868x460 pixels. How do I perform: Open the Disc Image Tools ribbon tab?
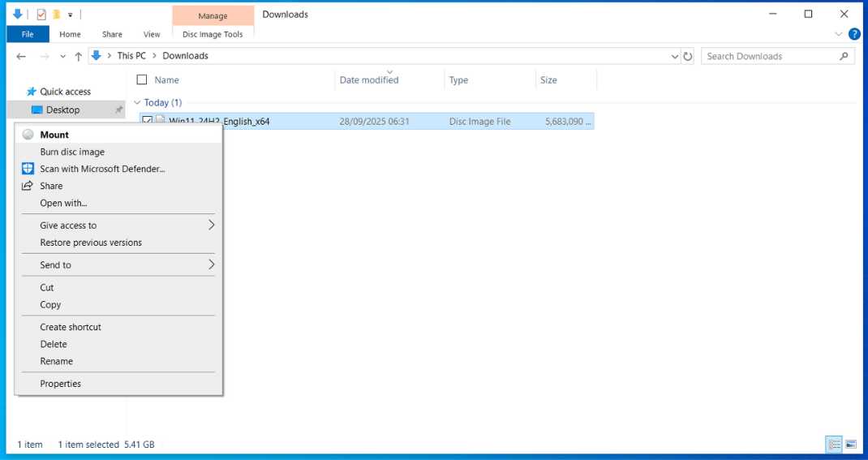coord(213,34)
